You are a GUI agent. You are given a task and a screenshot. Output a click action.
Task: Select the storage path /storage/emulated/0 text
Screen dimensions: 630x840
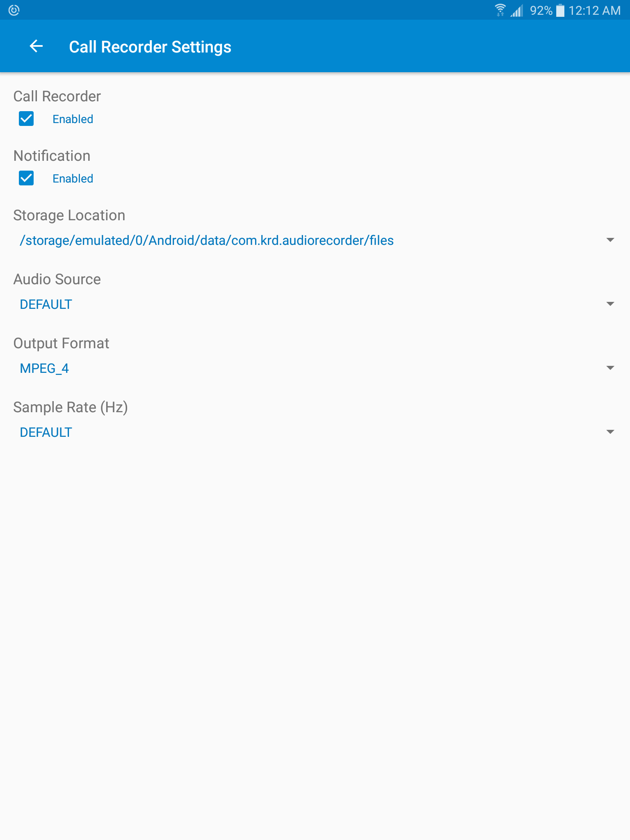[x=207, y=240]
